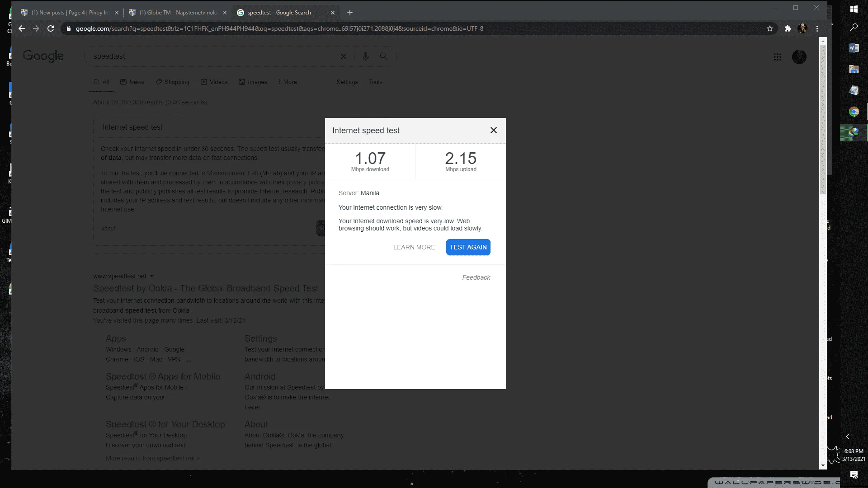Reload the page with refresh icon
This screenshot has height=488, width=868.
[x=51, y=28]
